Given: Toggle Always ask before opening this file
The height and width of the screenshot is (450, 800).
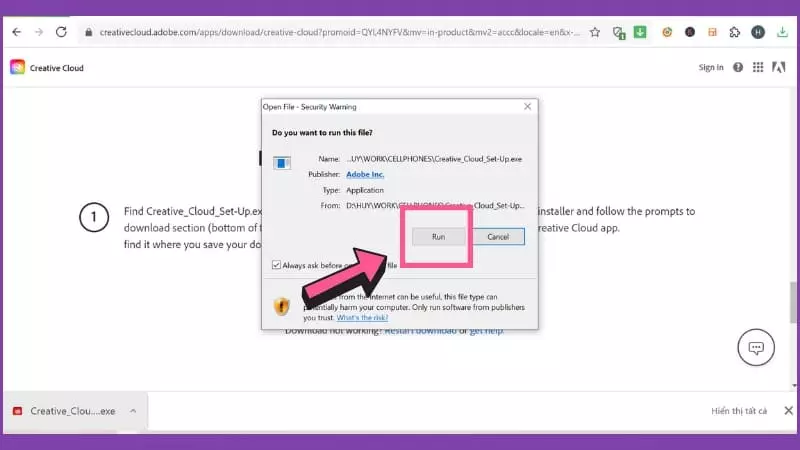Looking at the screenshot, I should pos(276,265).
